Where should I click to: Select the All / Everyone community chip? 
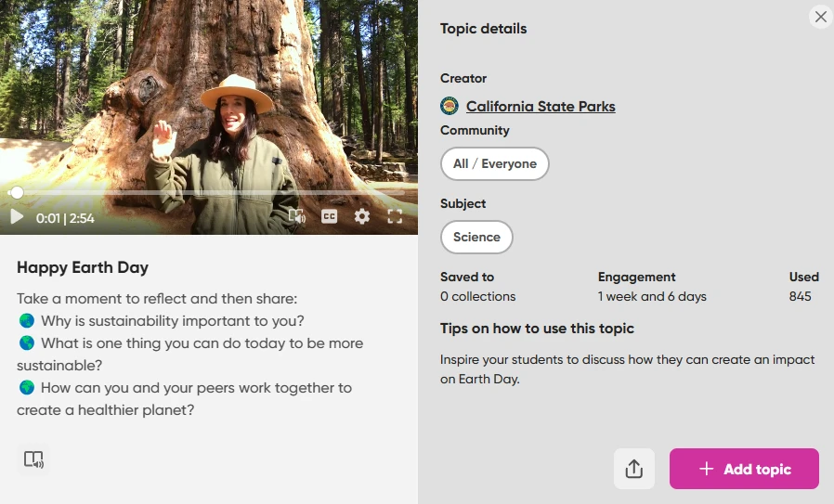click(495, 163)
